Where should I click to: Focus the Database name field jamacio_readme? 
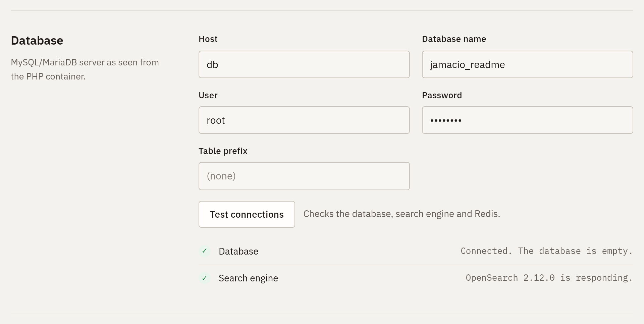(x=528, y=64)
